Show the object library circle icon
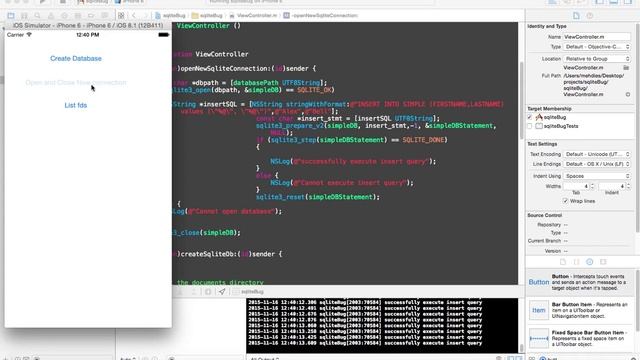The width and height of the screenshot is (640, 360). [x=589, y=262]
